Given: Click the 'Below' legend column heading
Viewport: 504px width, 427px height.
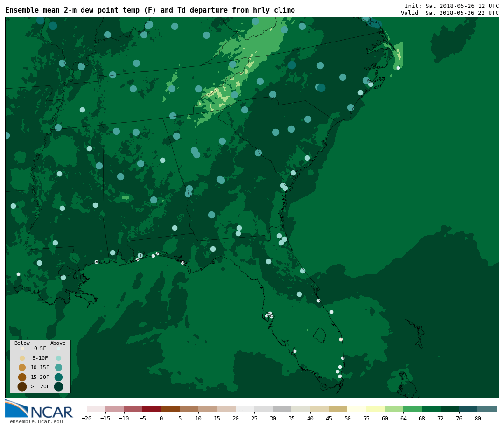Looking at the screenshot, I should coord(22,343).
